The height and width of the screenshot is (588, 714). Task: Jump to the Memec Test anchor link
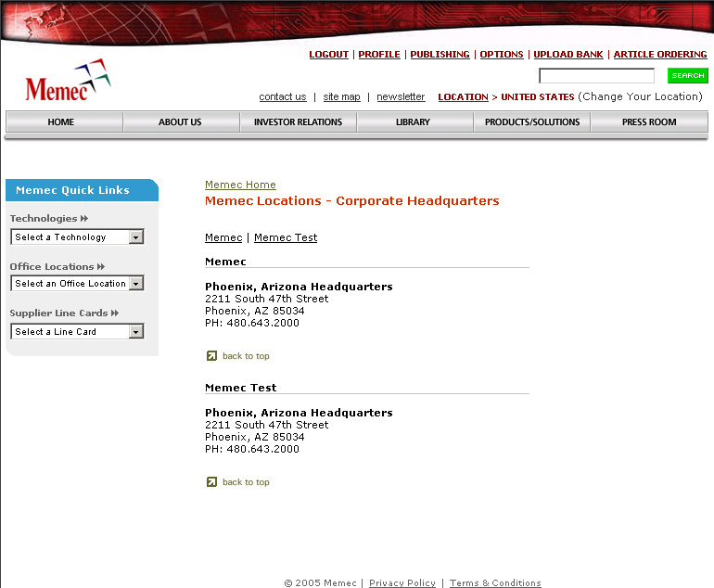[286, 238]
